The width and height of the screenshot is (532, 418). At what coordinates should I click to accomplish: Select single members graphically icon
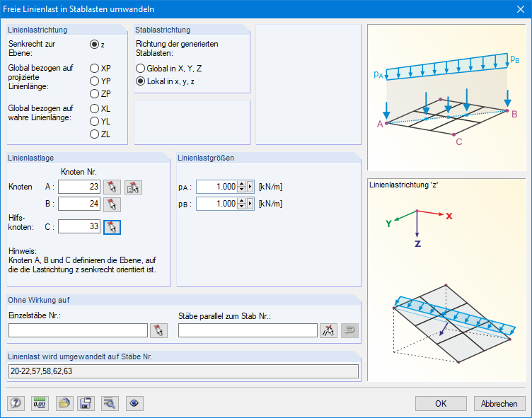tap(158, 330)
